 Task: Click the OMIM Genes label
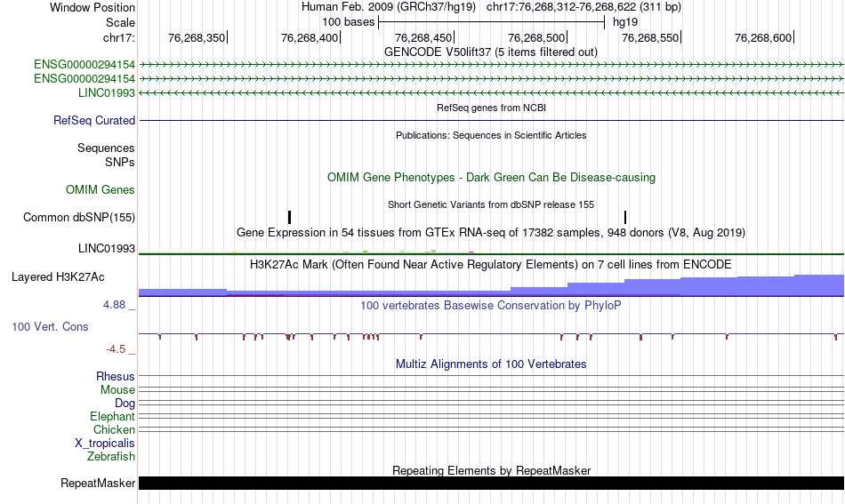[x=100, y=189]
